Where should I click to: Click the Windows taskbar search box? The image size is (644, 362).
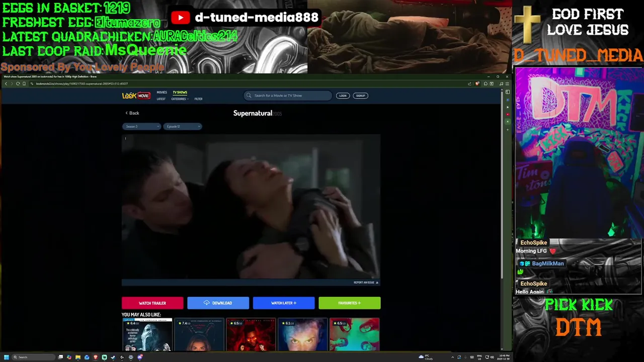click(33, 357)
